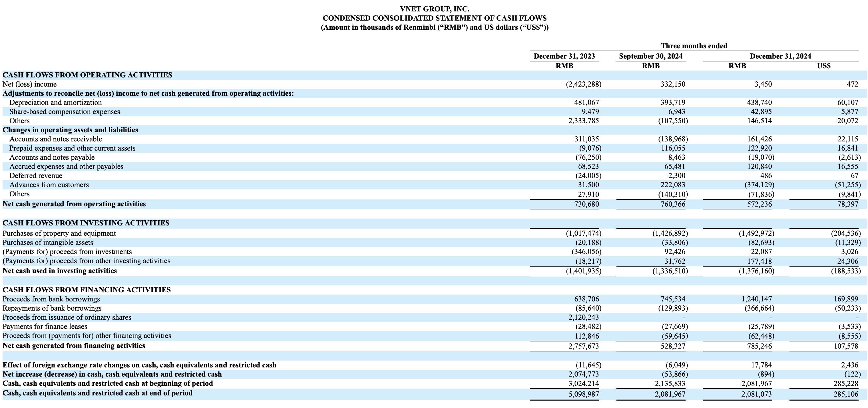Click the value 116,055
This screenshot has height=408, width=868.
pyautogui.click(x=673, y=148)
